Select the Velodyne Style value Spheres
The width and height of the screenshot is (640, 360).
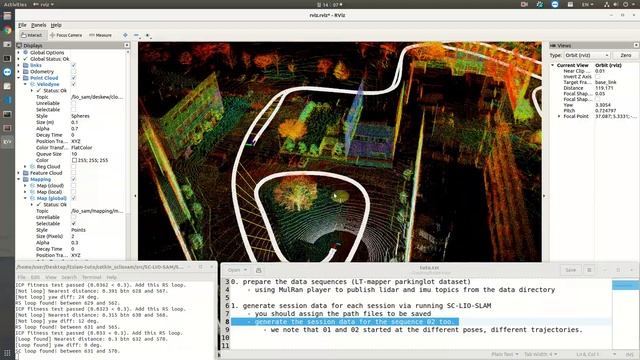(80, 116)
